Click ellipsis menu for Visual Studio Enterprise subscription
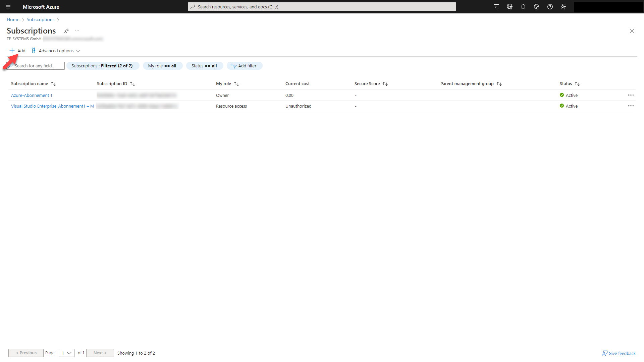The width and height of the screenshot is (644, 362). (631, 106)
